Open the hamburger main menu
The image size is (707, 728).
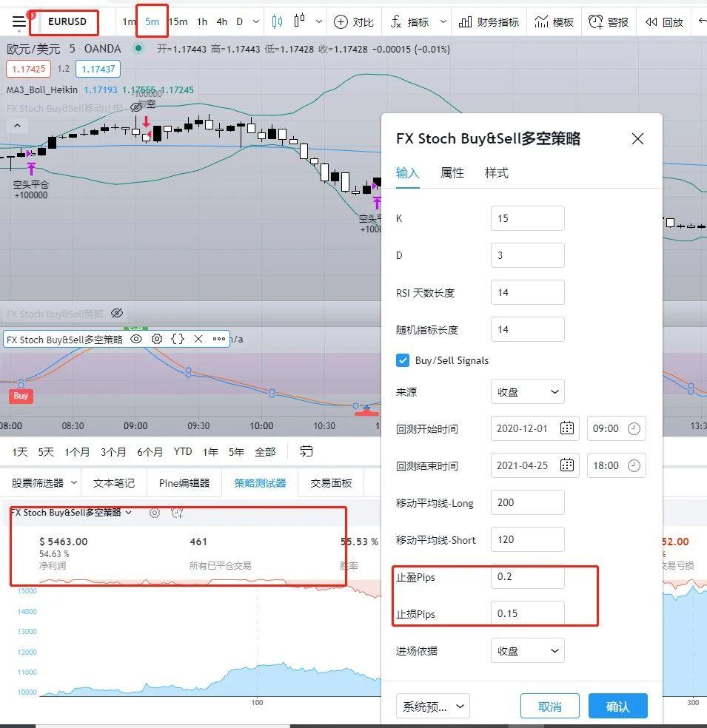pyautogui.click(x=19, y=22)
